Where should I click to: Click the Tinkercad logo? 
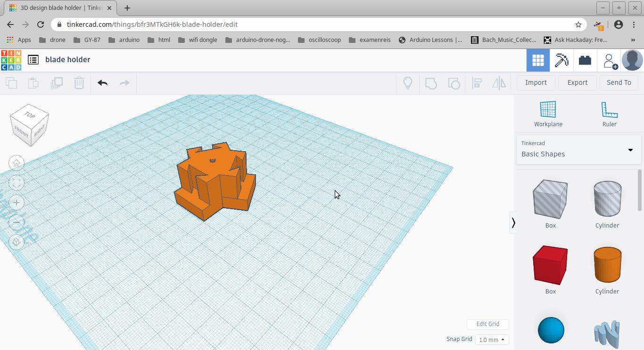tap(11, 60)
